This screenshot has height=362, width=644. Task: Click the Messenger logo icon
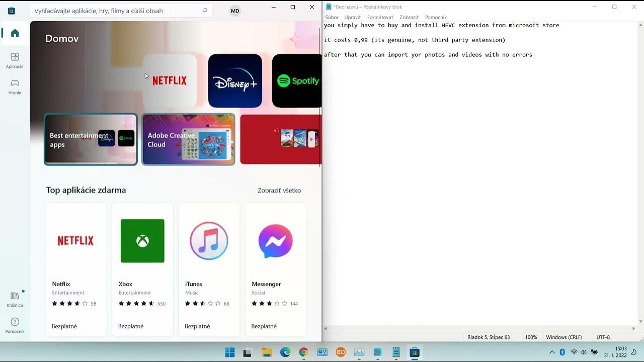(275, 241)
